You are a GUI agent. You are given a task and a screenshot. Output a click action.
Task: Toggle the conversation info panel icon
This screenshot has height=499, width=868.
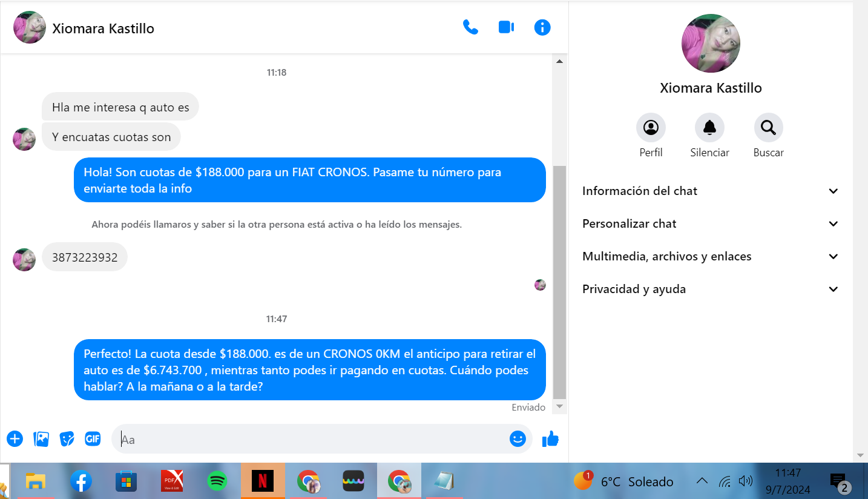pos(542,27)
